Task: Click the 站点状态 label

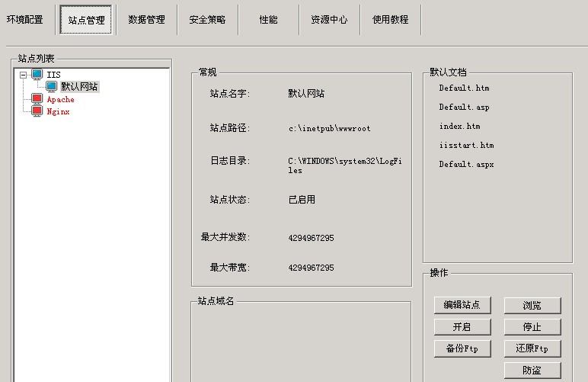Action: pyautogui.click(x=230, y=200)
